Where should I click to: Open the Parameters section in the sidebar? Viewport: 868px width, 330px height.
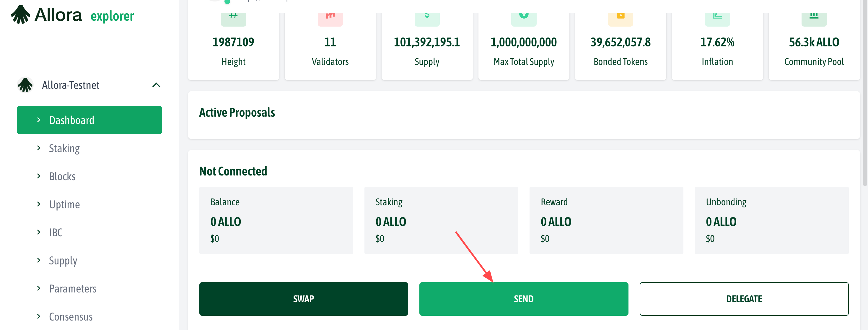[x=72, y=289]
